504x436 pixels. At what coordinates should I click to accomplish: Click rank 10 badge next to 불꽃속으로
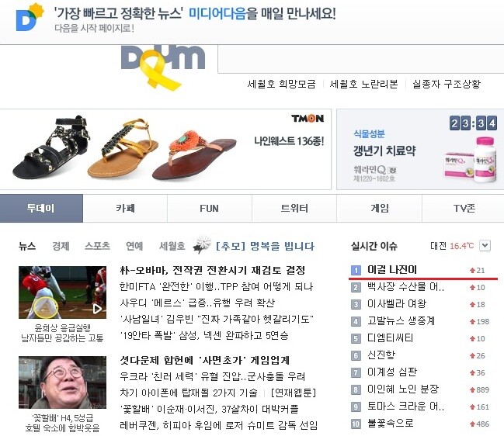click(356, 424)
